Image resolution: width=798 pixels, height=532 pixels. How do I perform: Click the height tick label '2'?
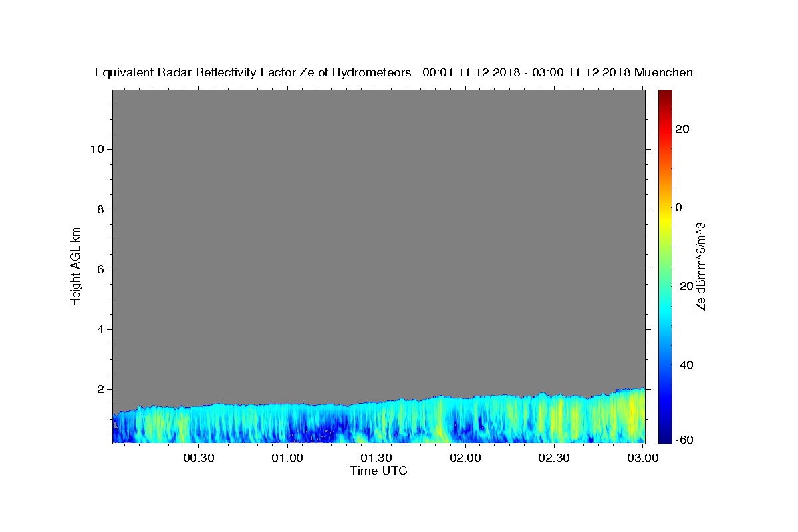point(100,389)
